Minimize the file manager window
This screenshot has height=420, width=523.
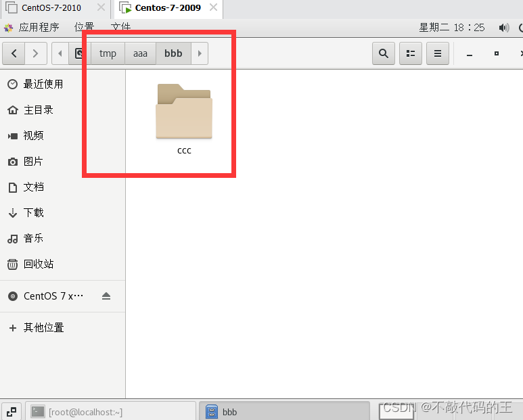[x=470, y=54]
